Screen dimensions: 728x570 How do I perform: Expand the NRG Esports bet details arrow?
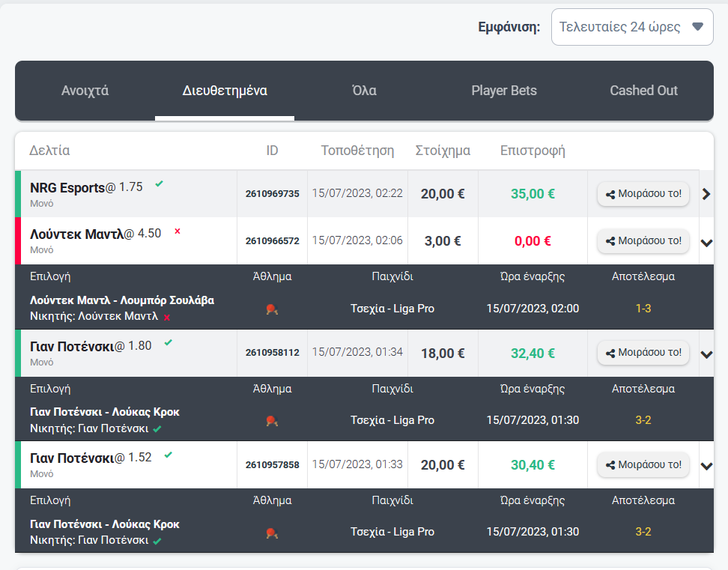(706, 194)
